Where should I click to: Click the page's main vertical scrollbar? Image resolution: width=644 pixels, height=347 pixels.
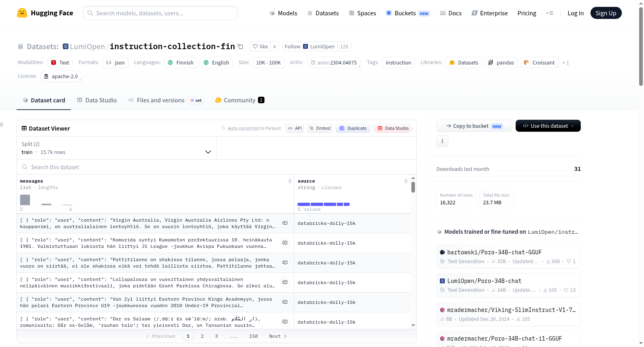click(641, 46)
